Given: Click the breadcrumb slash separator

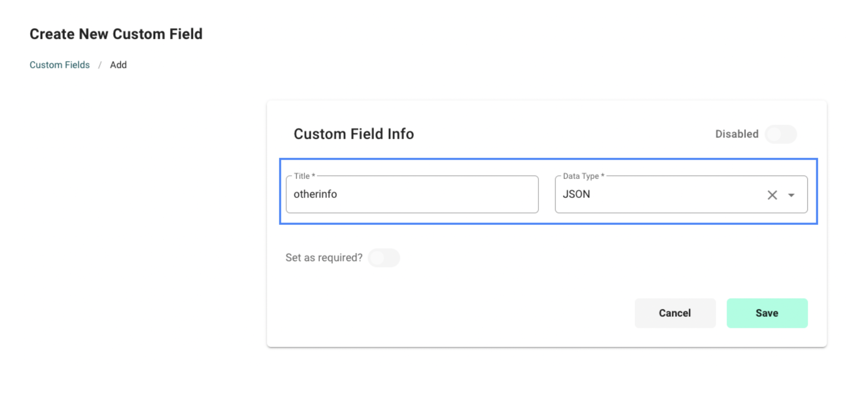Looking at the screenshot, I should coord(100,65).
